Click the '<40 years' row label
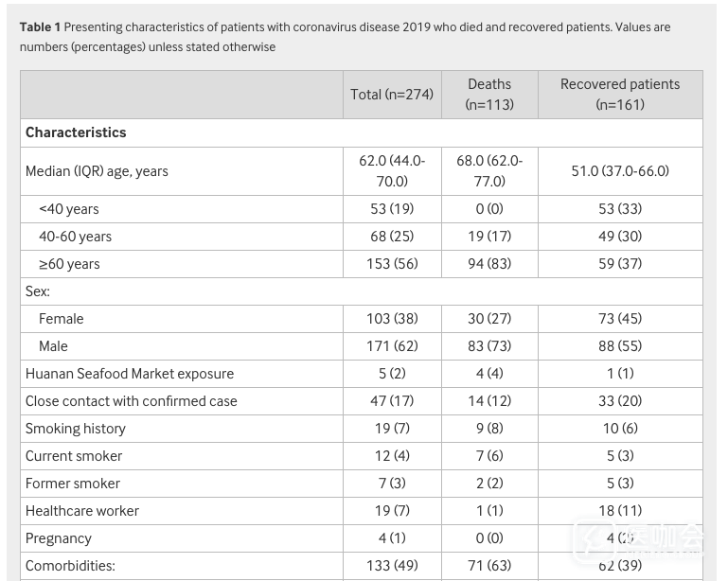The width and height of the screenshot is (728, 581). (x=69, y=209)
